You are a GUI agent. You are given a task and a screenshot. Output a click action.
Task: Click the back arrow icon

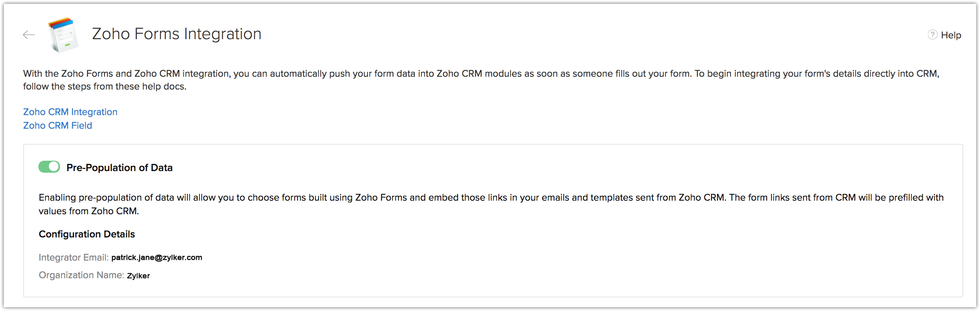click(29, 35)
